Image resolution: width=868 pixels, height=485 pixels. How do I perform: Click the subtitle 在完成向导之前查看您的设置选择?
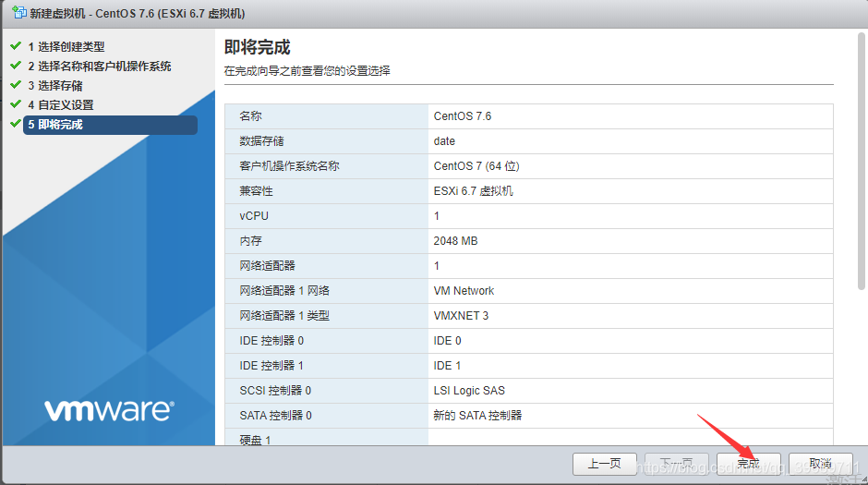(x=307, y=71)
